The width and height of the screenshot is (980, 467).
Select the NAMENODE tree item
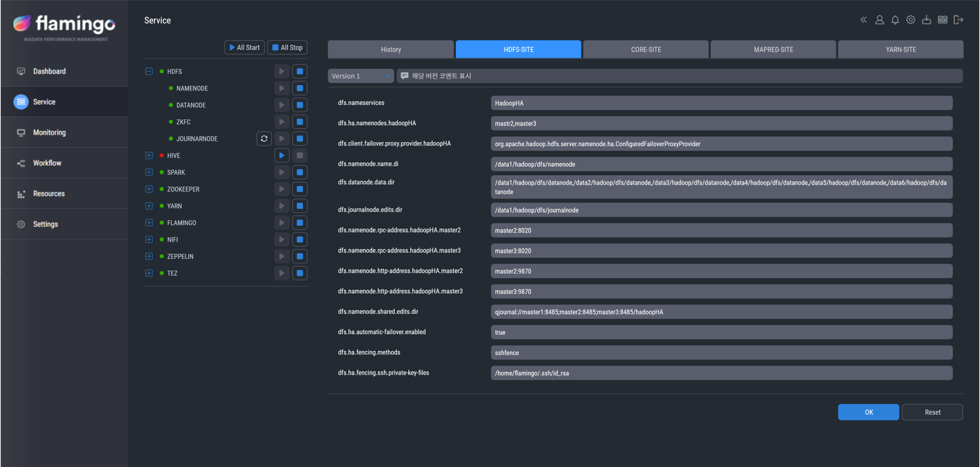click(192, 88)
